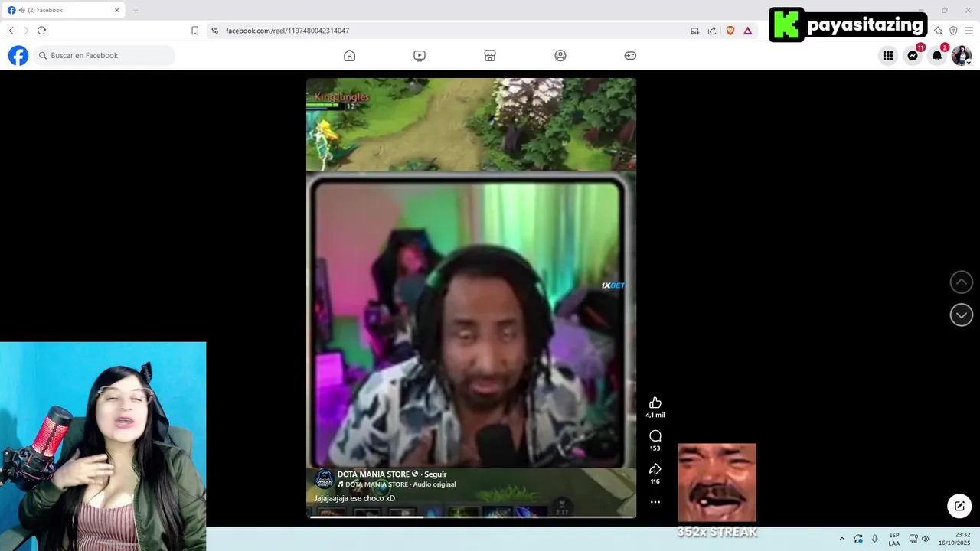Go to the next reel arrow
Viewport: 980px width, 551px height.
(x=962, y=315)
